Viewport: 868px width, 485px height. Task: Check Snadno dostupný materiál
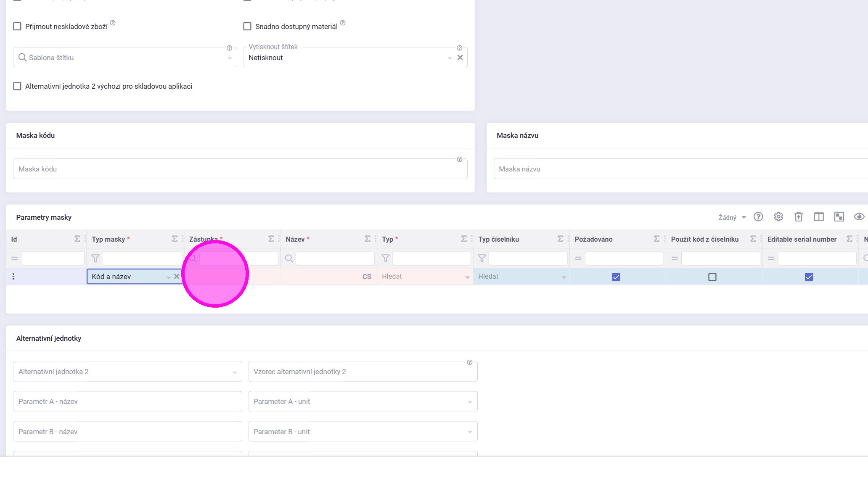pos(247,26)
